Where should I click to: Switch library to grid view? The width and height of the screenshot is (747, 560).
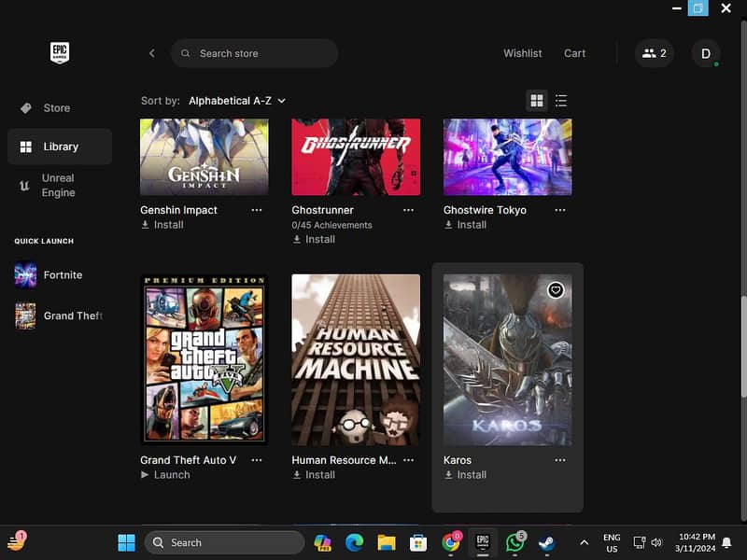point(537,100)
